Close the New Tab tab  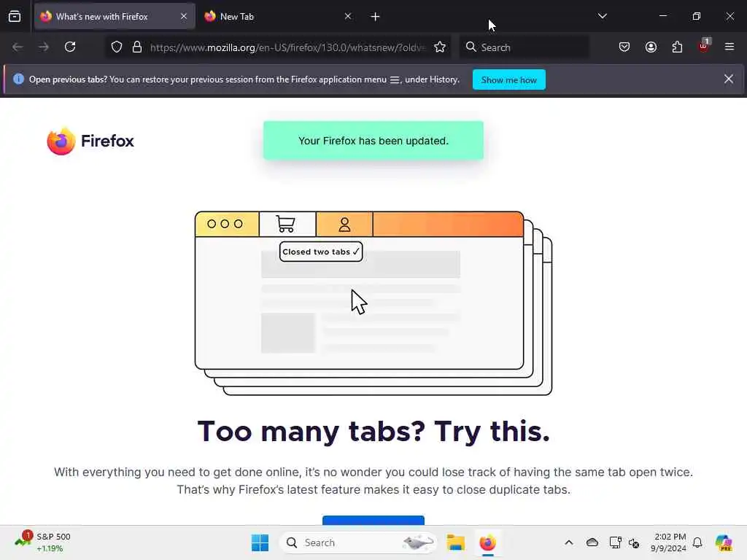[348, 17]
